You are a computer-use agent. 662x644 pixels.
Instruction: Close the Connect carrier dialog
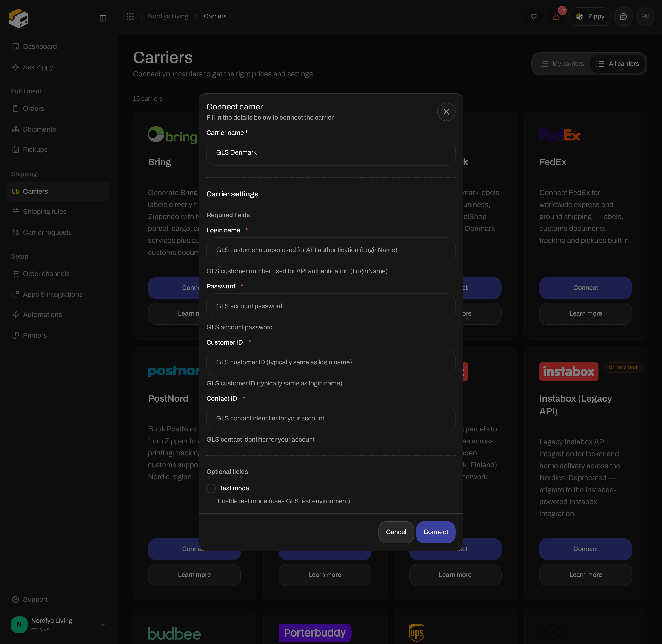(446, 112)
